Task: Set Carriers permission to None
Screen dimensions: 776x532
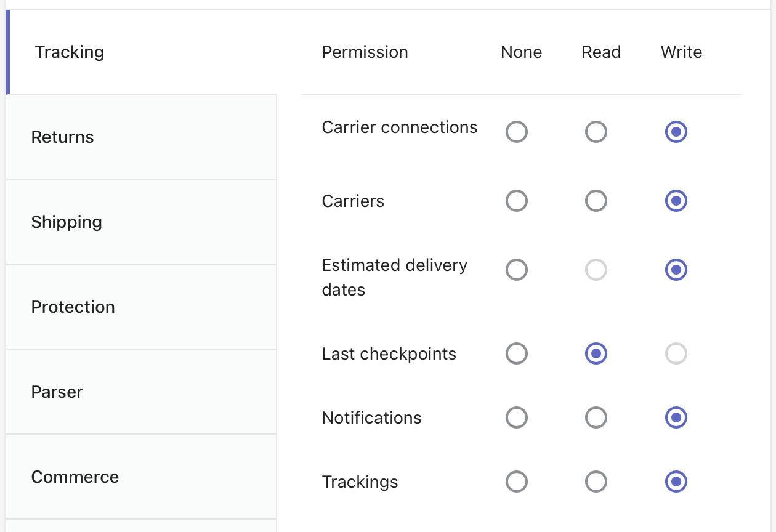Action: pos(516,201)
